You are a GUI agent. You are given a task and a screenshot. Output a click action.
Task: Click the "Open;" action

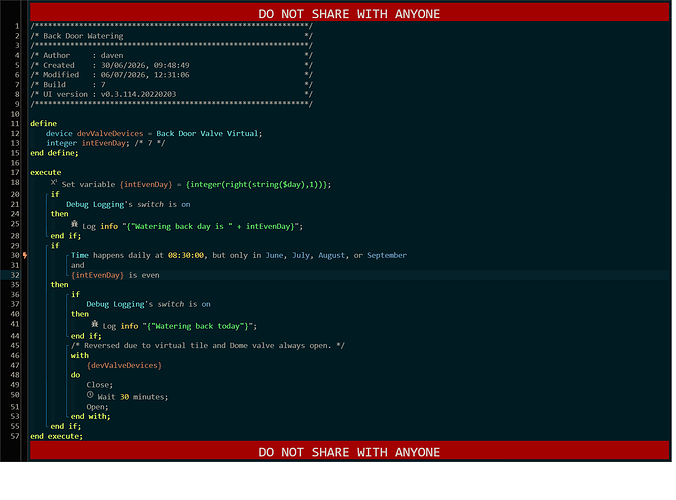97,407
